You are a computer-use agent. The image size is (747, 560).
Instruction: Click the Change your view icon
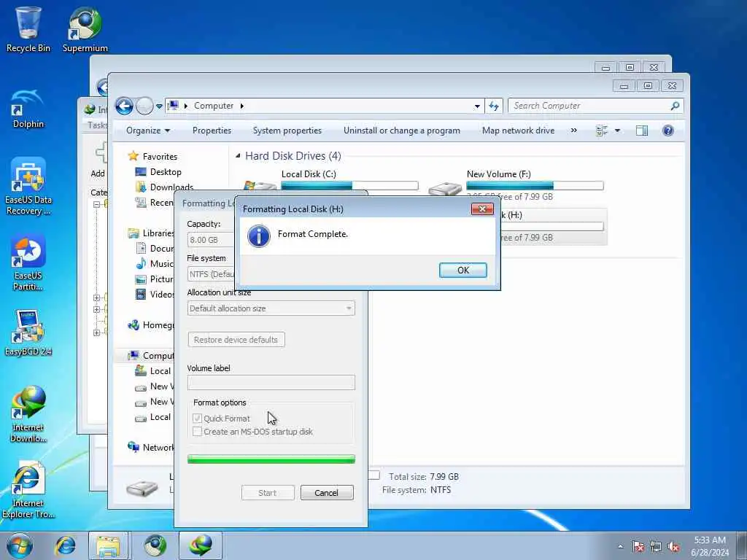602,131
